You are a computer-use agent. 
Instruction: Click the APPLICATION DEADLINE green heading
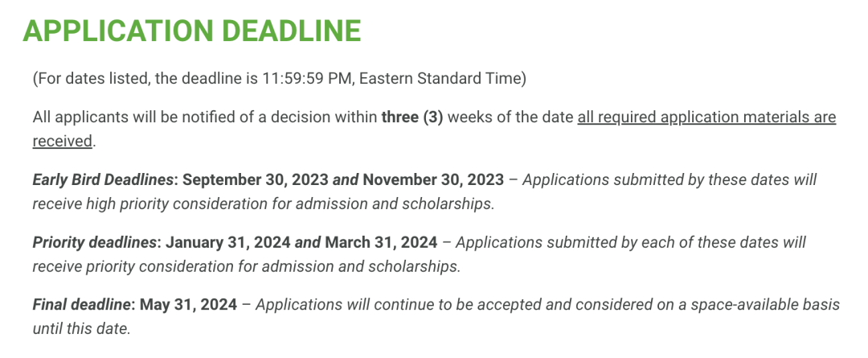[x=191, y=31]
